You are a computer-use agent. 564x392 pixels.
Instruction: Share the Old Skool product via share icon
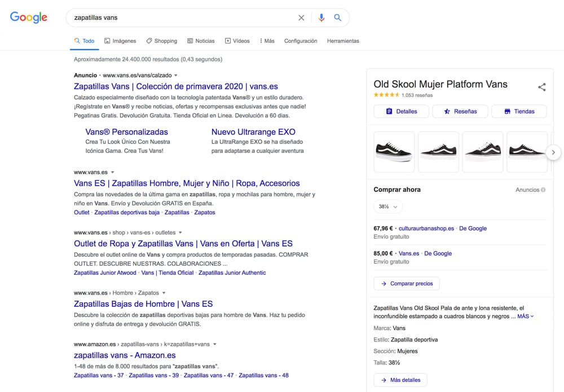pyautogui.click(x=541, y=87)
